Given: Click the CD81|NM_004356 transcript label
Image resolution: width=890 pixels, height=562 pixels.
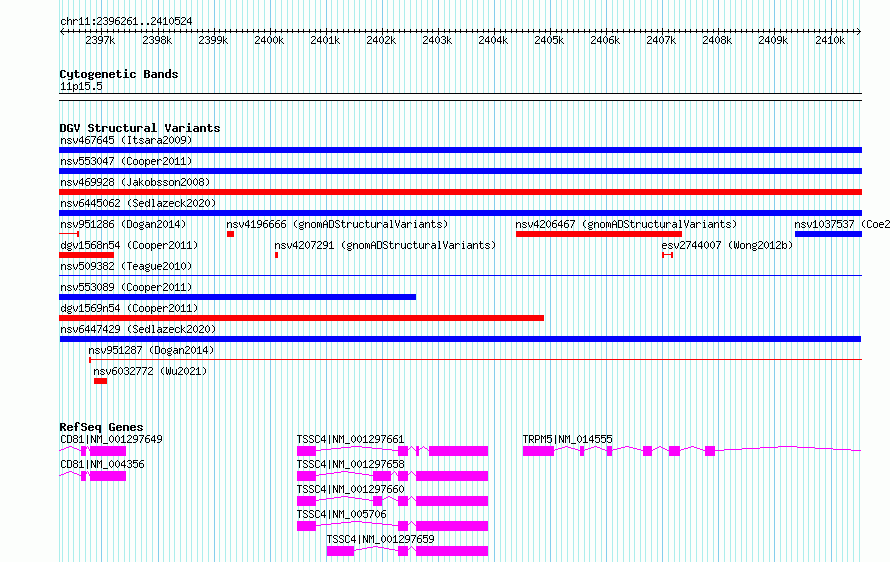Looking at the screenshot, I should tap(102, 464).
